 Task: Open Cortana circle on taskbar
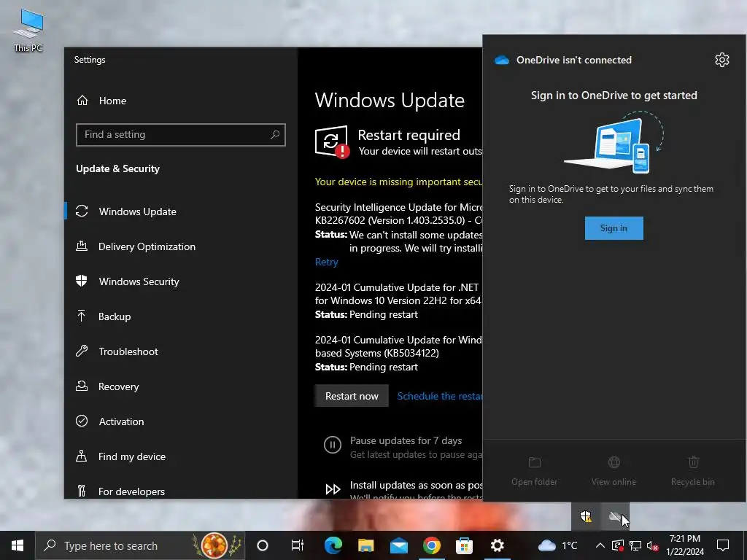[263, 545]
